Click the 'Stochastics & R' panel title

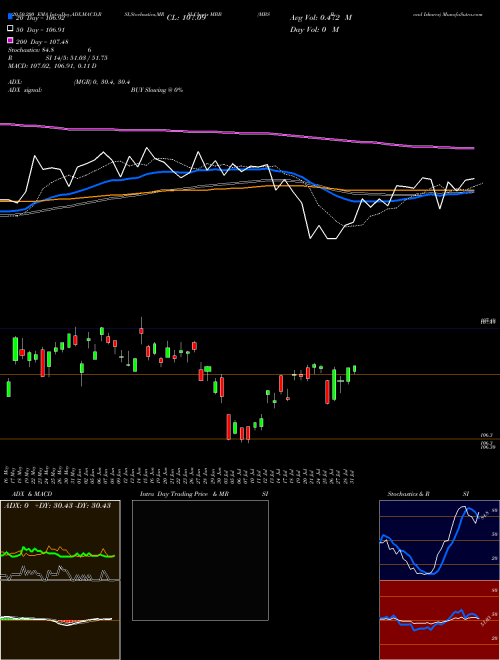click(x=409, y=494)
